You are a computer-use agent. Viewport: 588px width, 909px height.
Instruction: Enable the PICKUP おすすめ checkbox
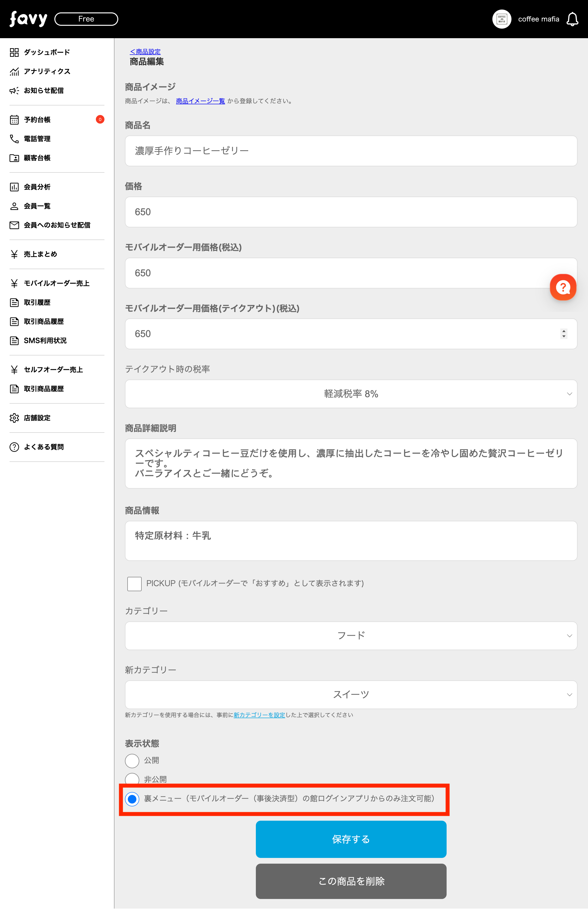coord(134,584)
